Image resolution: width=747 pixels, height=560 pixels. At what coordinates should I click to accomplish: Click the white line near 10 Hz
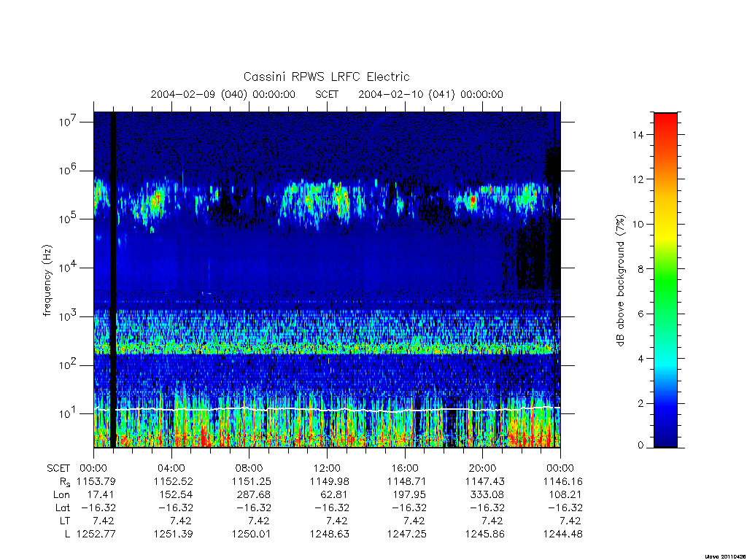click(326, 410)
